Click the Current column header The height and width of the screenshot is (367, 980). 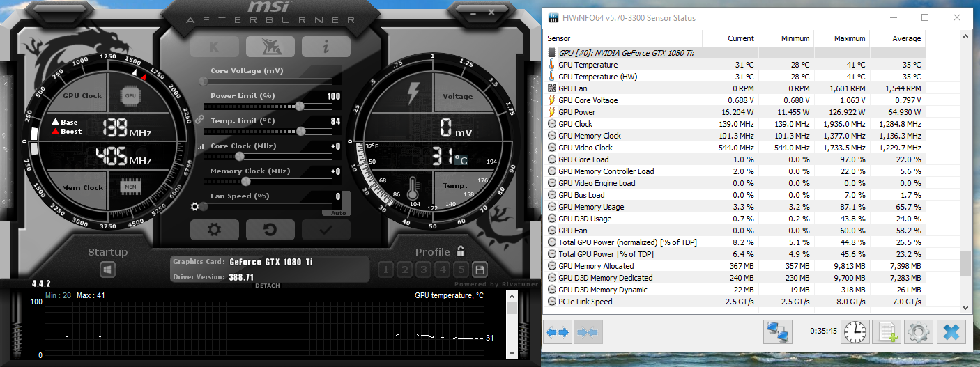click(730, 38)
